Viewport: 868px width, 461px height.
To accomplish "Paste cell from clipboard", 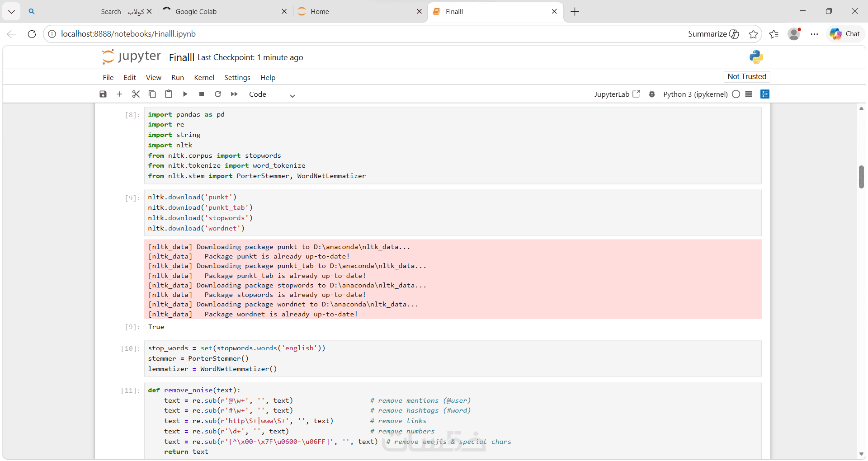I will point(169,94).
